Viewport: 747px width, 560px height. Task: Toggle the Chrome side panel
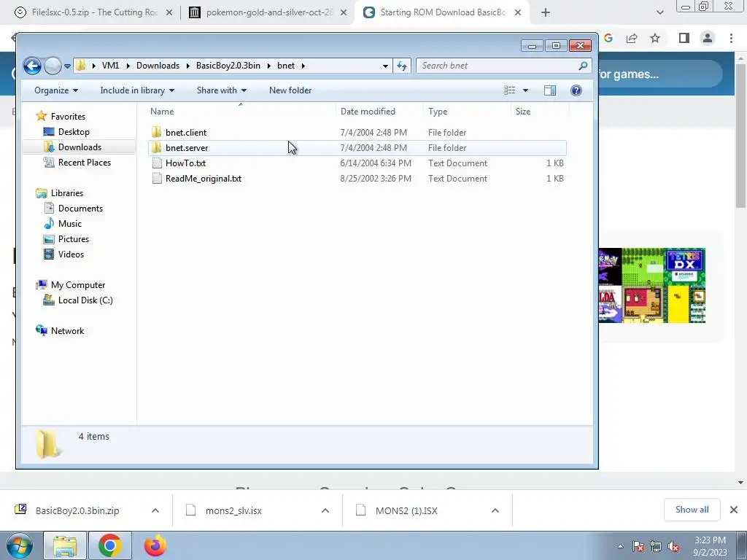[684, 38]
